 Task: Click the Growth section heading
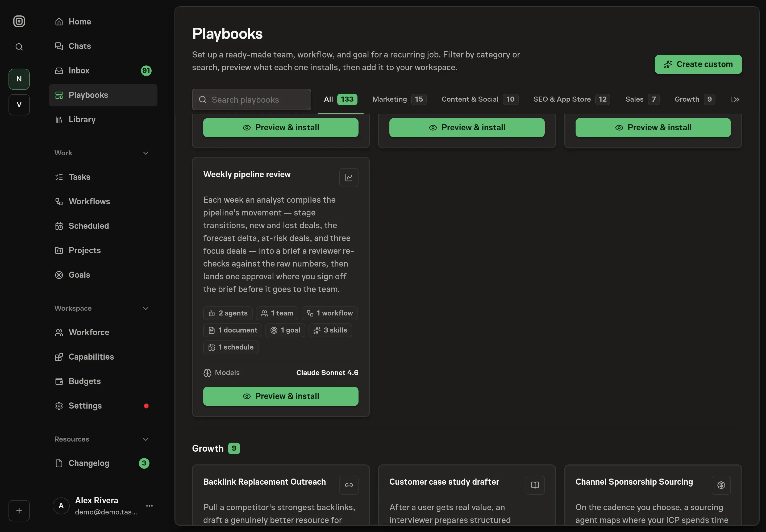coord(208,449)
